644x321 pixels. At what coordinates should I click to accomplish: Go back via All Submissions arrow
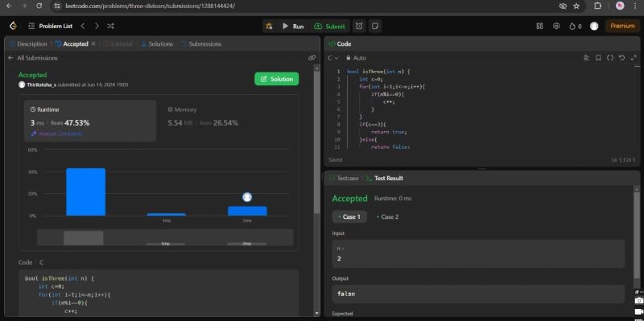click(10, 58)
